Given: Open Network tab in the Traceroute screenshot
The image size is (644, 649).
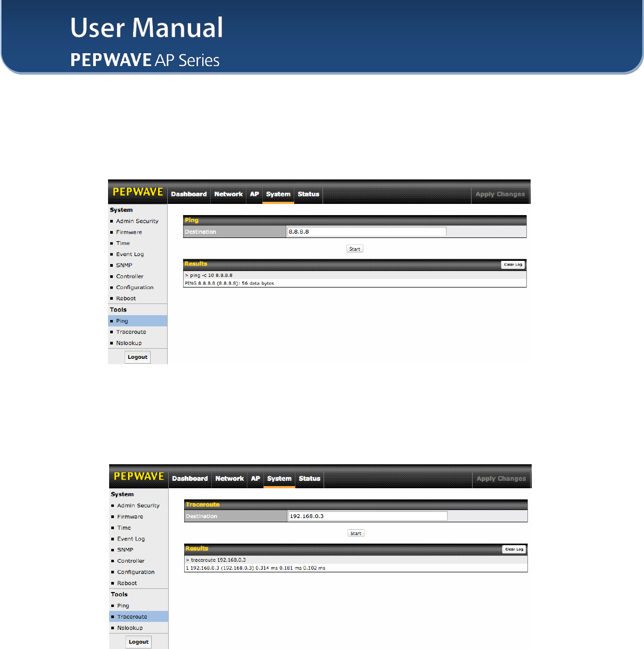Looking at the screenshot, I should [x=229, y=479].
